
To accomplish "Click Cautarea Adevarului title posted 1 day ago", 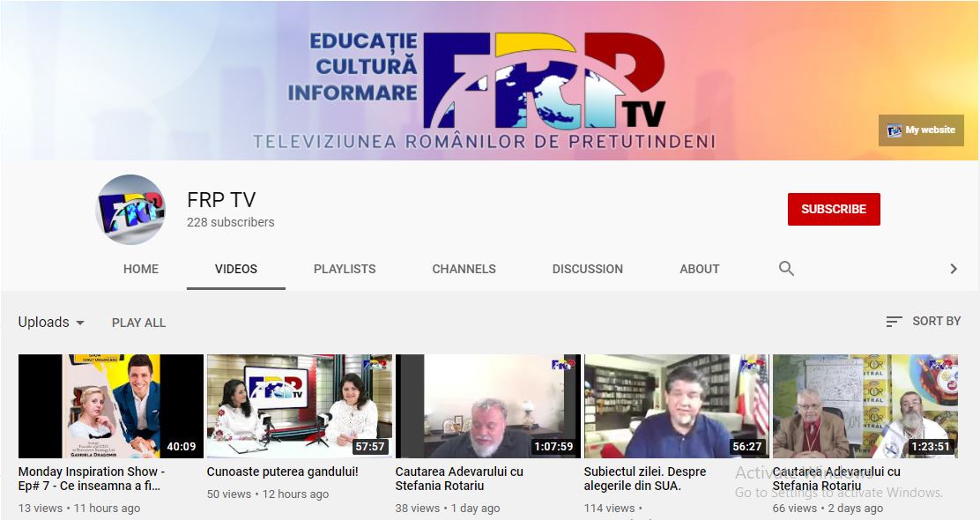I will [459, 479].
